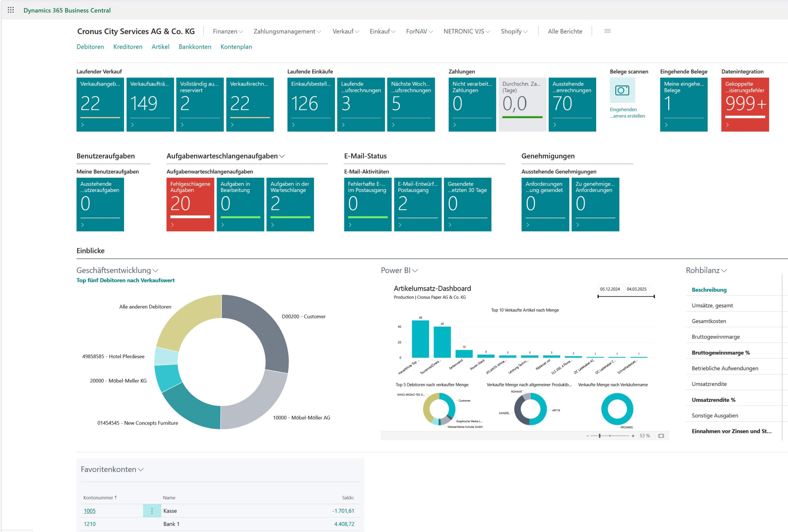The height and width of the screenshot is (532, 788).
Task: Click the zoom-in plus in Power BI
Action: pyautogui.click(x=633, y=436)
